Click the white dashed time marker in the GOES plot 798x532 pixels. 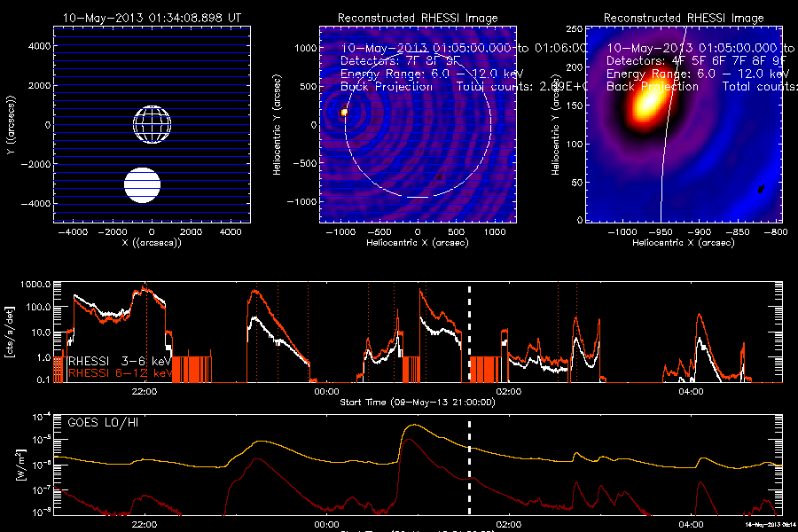pos(469,467)
